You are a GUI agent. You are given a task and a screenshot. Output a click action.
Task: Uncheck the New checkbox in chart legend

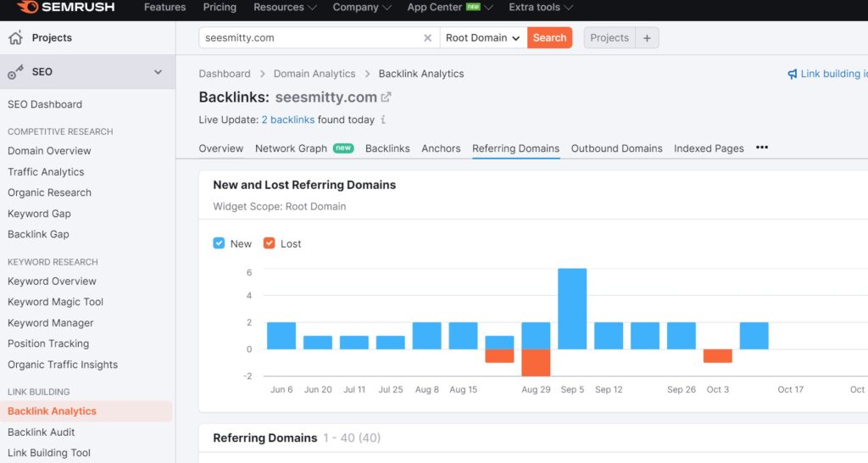click(220, 243)
